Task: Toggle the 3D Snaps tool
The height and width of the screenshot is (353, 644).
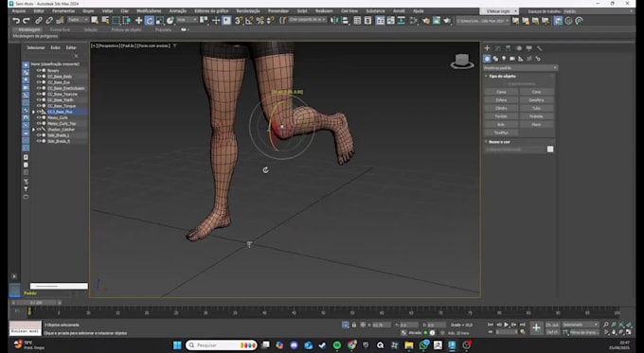Action: point(239,20)
